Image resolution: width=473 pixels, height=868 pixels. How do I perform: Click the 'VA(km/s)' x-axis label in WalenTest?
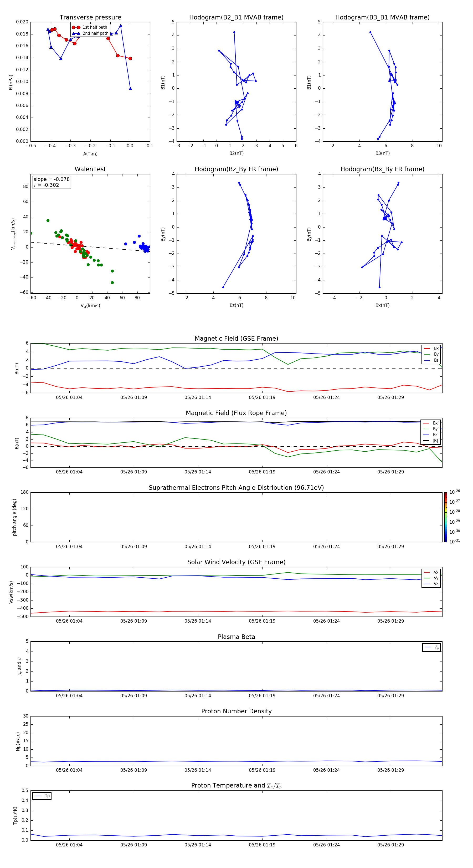[90, 306]
